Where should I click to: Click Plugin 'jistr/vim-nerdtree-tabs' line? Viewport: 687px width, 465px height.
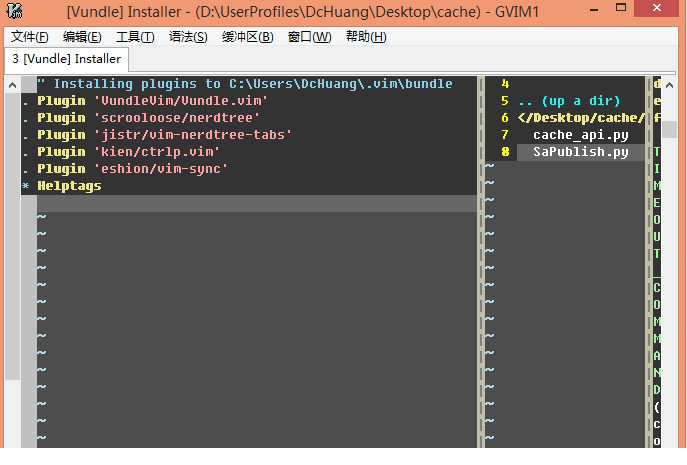point(164,135)
